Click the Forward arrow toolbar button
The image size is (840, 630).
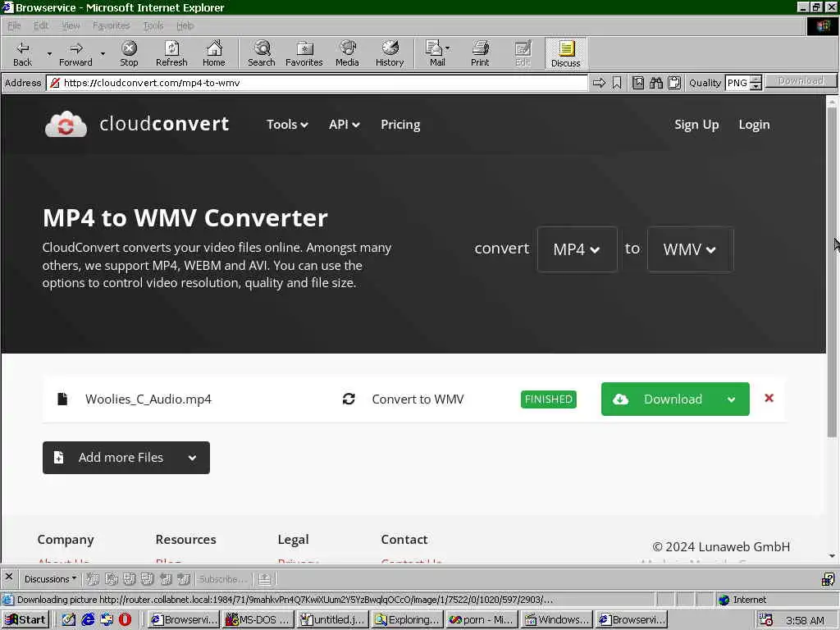75,53
